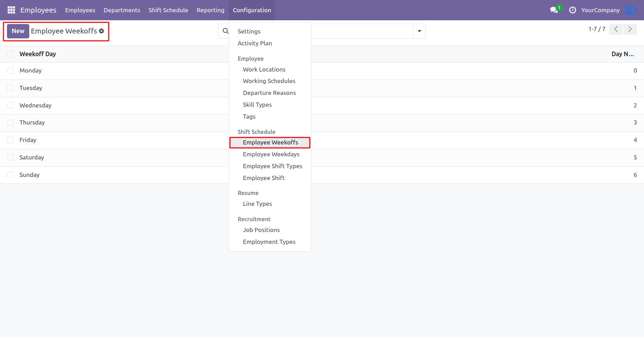The width and height of the screenshot is (644, 337).
Task: Sort by the Weekoff Day column header
Action: (x=38, y=54)
